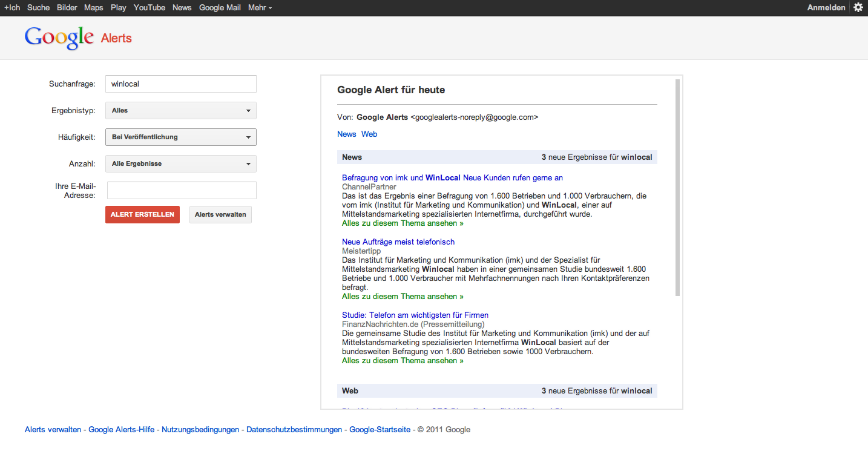Image resolution: width=868 pixels, height=451 pixels.
Task: Click the News section header bar
Action: (x=497, y=157)
